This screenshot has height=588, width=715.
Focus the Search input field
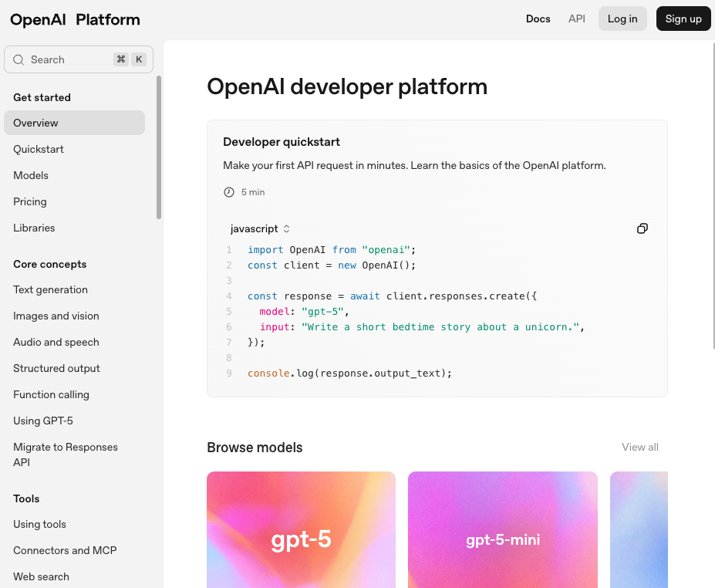[x=79, y=59]
